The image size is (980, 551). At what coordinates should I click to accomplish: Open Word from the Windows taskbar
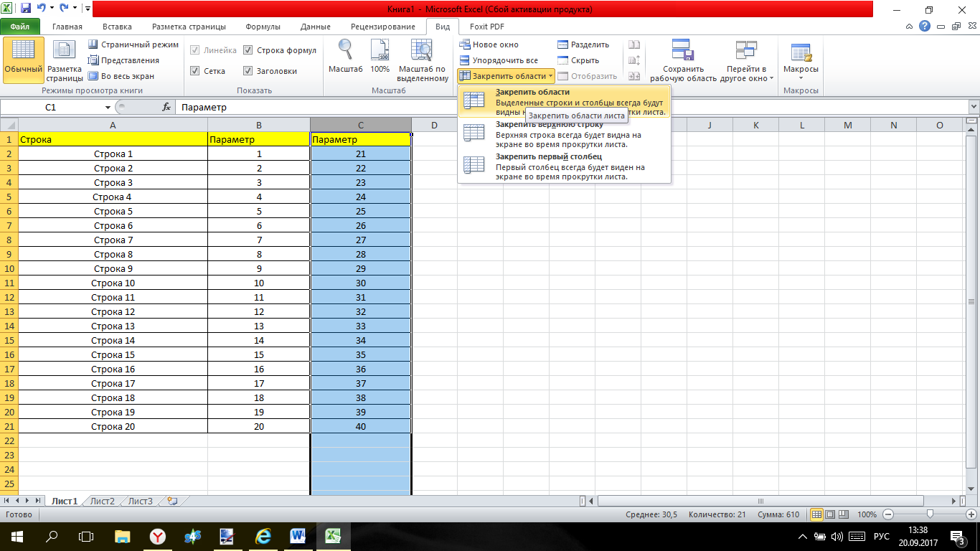point(298,536)
